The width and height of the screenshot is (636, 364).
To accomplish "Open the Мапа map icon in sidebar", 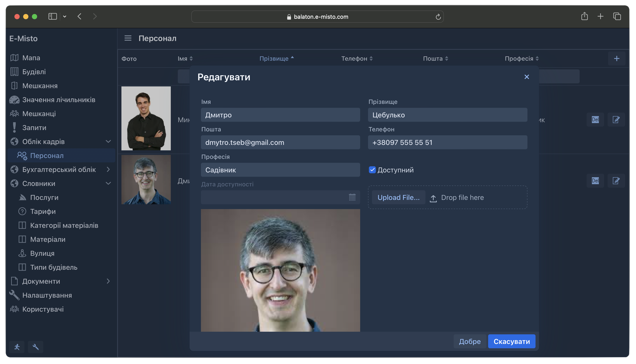I will coord(14,58).
